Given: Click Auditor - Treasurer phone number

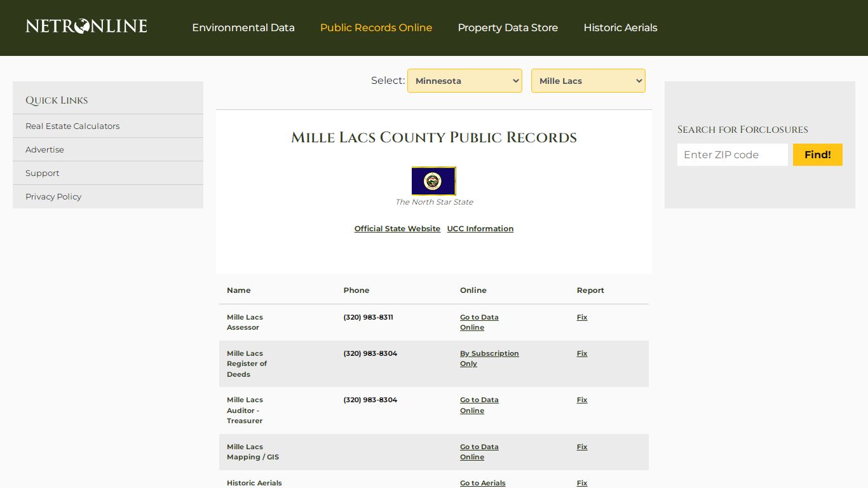Looking at the screenshot, I should 370,400.
